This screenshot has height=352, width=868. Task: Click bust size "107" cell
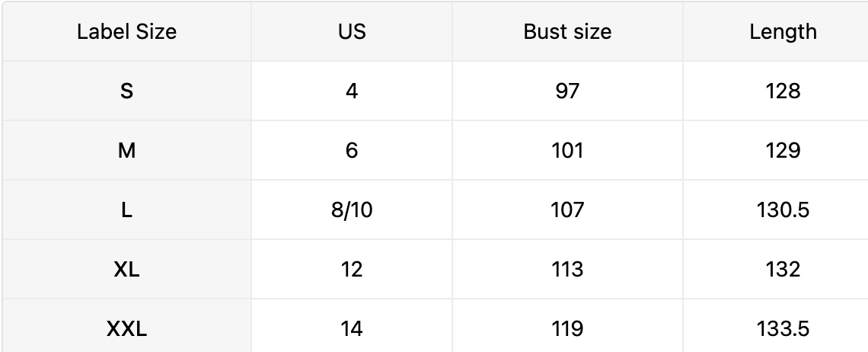[x=567, y=210]
